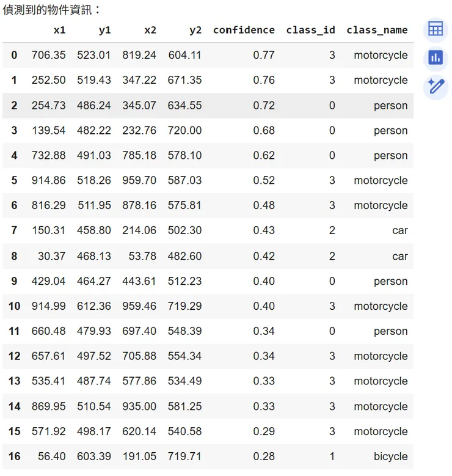Select the confidence value 0.48

pyautogui.click(x=264, y=205)
